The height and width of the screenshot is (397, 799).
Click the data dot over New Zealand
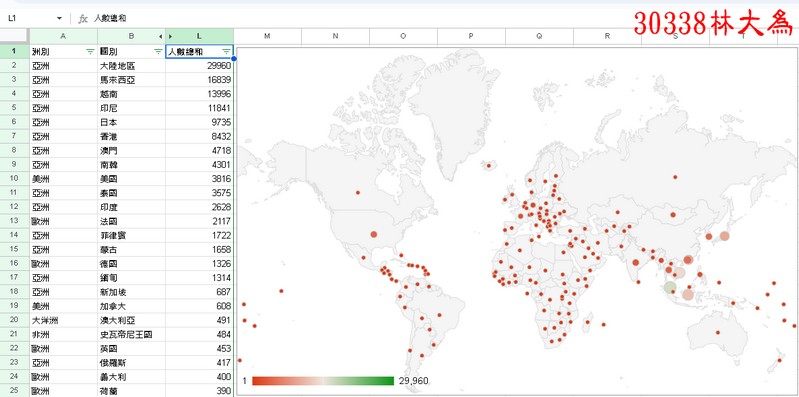pos(779,361)
